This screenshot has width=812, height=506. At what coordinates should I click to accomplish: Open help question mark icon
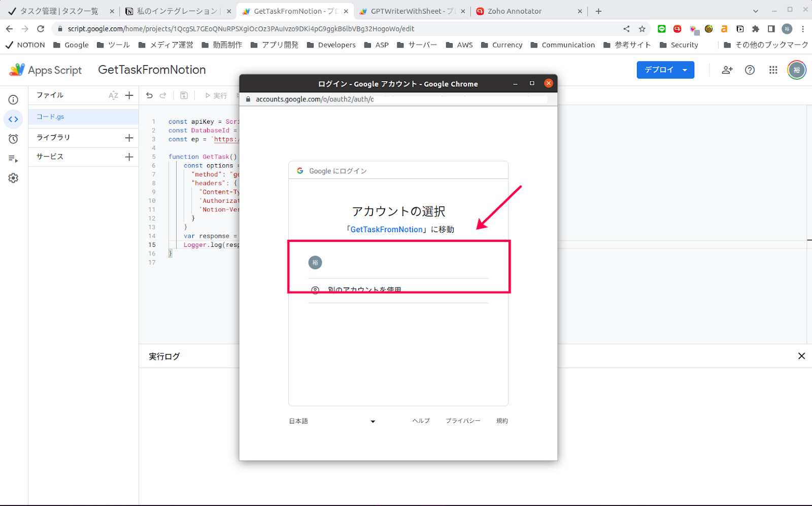point(750,70)
